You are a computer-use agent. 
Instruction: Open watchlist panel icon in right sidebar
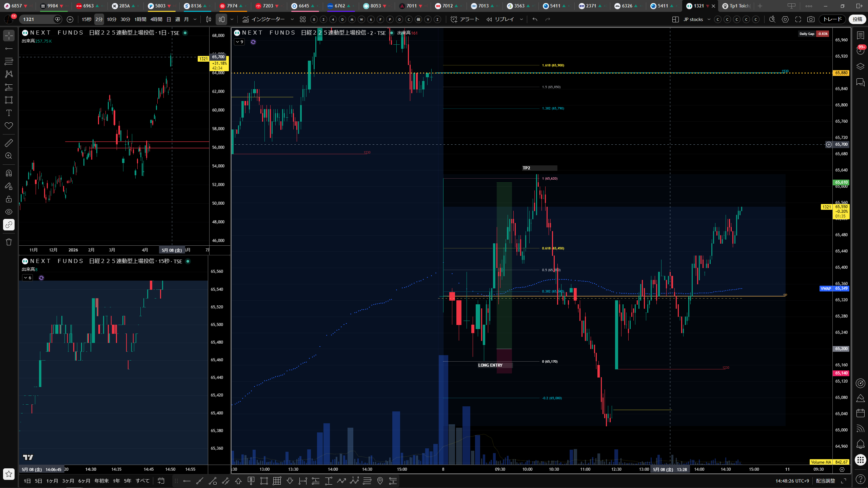pyautogui.click(x=861, y=35)
